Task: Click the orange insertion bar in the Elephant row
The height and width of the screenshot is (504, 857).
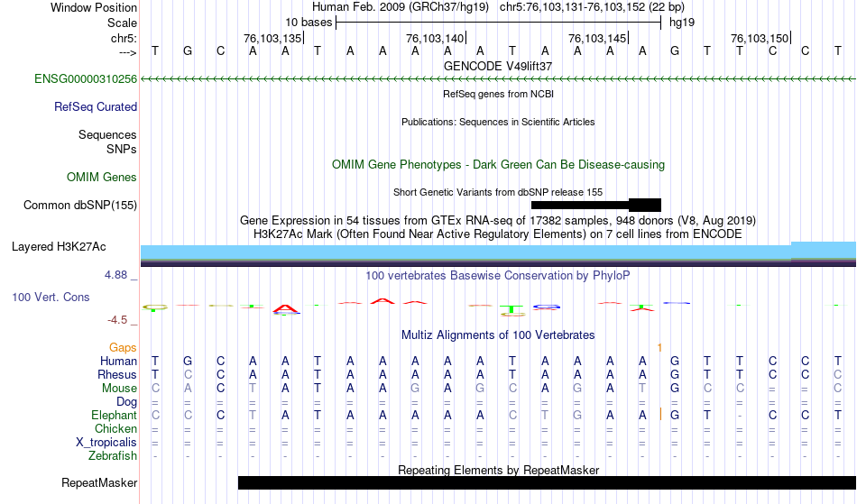Action: (x=660, y=415)
